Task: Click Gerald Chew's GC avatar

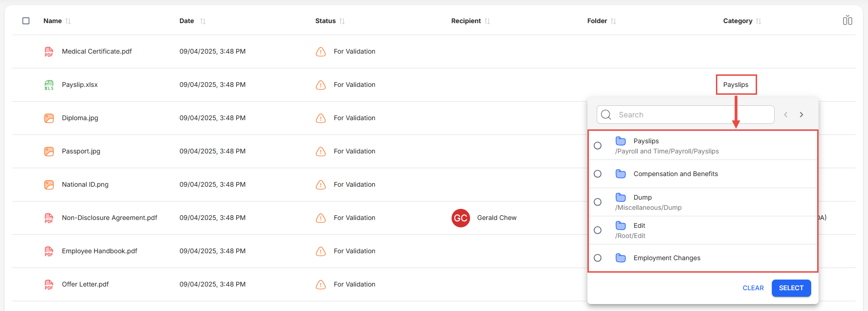Action: [460, 218]
